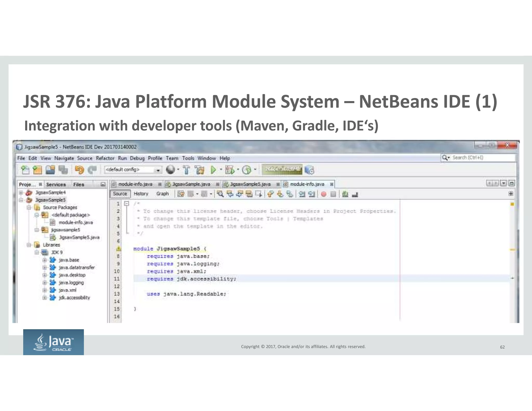The image size is (532, 411).
Task: Click the Find Selection magnifier icon
Action: [x=220, y=194]
